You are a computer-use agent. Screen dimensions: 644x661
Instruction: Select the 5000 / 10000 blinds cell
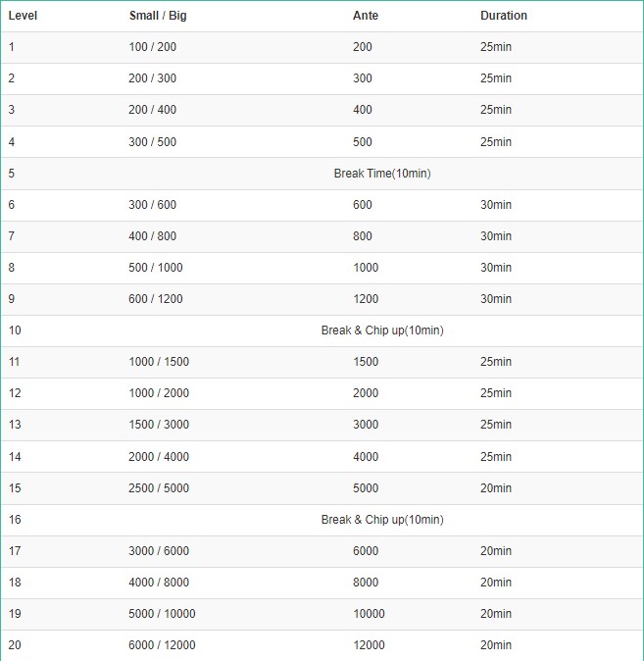[x=162, y=614]
